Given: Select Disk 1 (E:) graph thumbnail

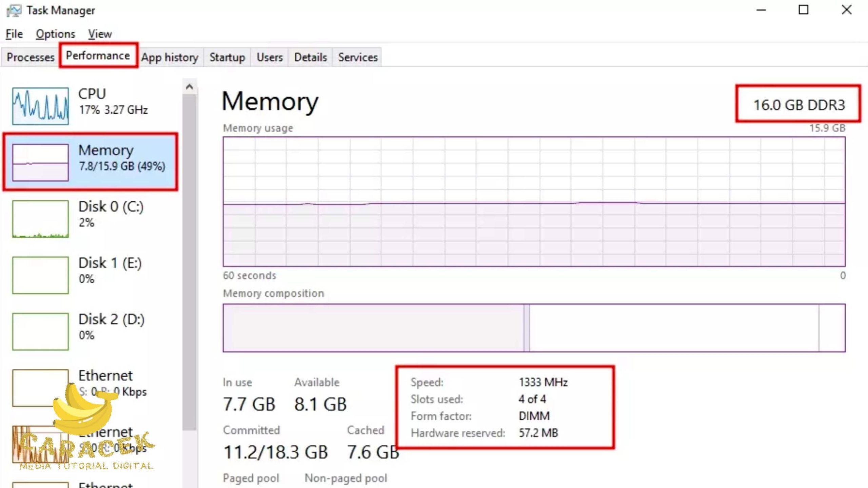Looking at the screenshot, I should 40,275.
